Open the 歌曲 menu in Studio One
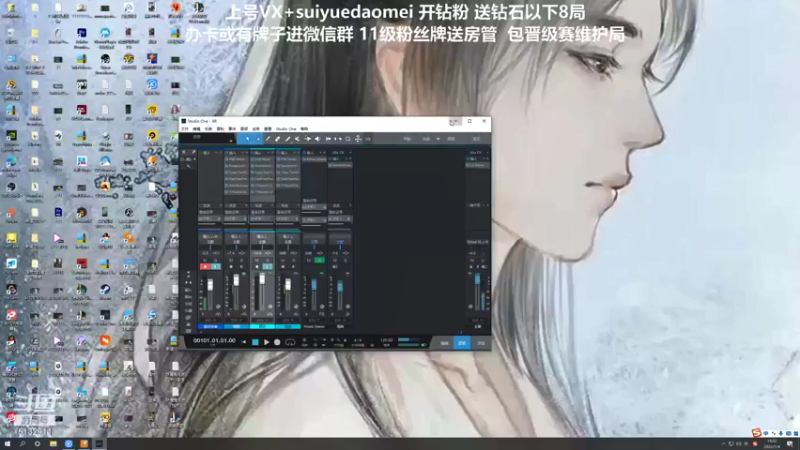 (208, 129)
